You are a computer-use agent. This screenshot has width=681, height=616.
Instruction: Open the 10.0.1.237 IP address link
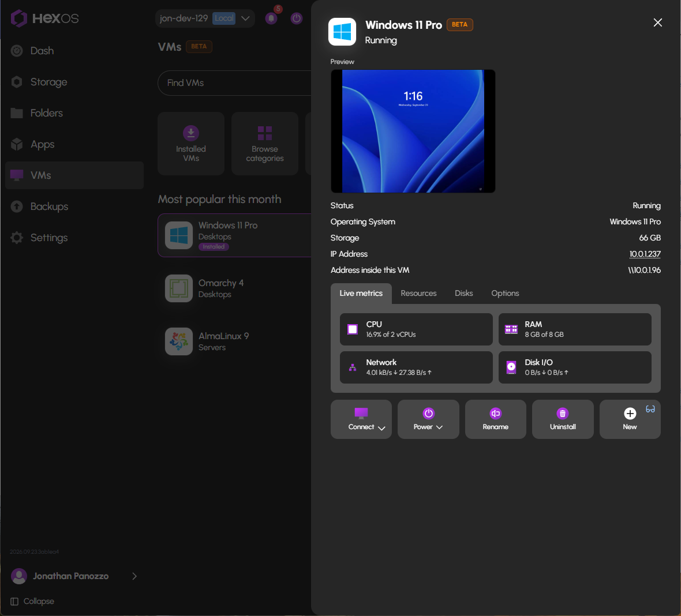coord(645,254)
